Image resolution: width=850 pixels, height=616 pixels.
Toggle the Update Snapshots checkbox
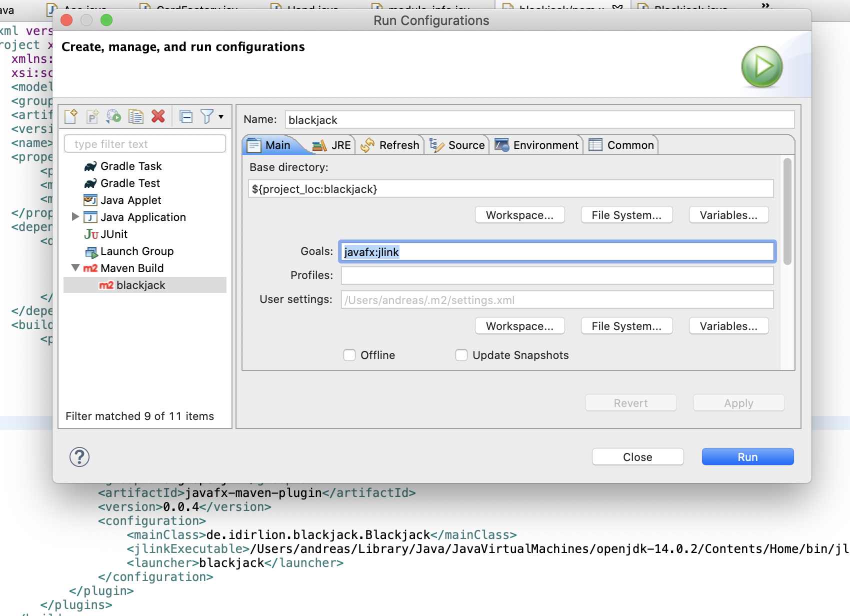461,355
